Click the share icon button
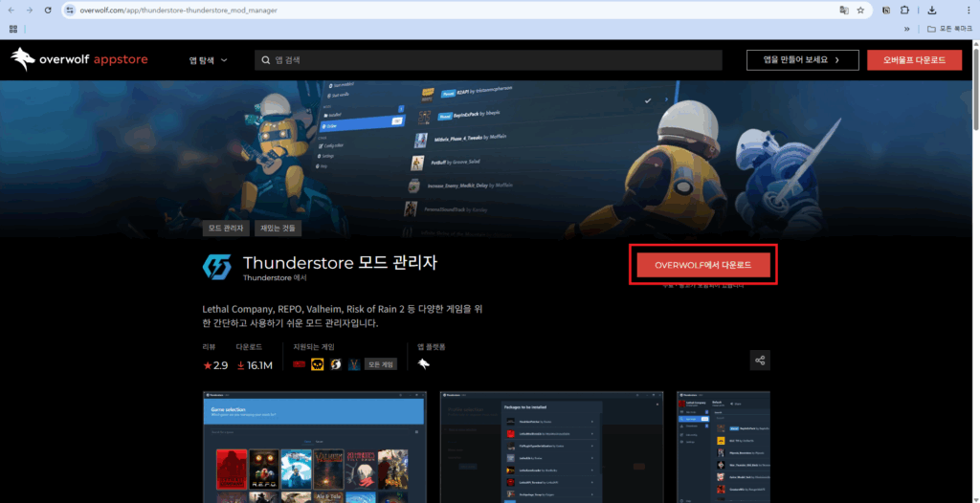This screenshot has height=503, width=980. coord(760,361)
